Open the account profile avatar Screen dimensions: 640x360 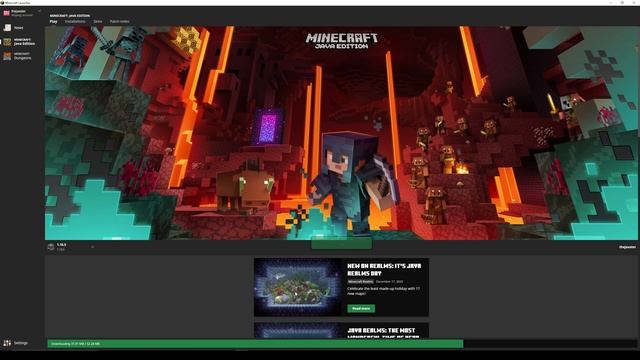6,13
